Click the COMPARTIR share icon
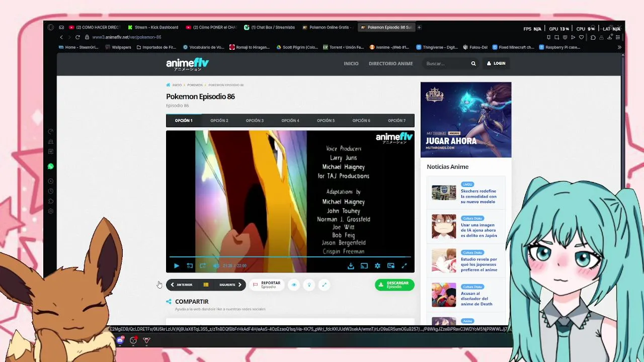The width and height of the screenshot is (644, 362). coord(169,302)
